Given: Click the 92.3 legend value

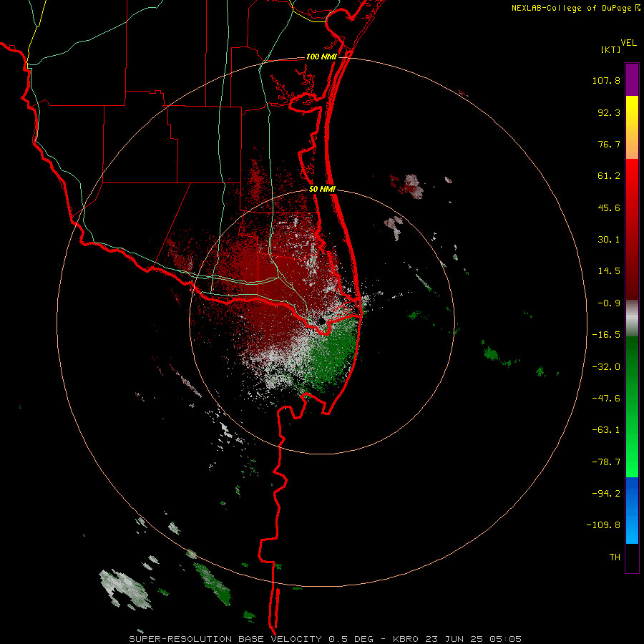Looking at the screenshot, I should click(x=609, y=112).
